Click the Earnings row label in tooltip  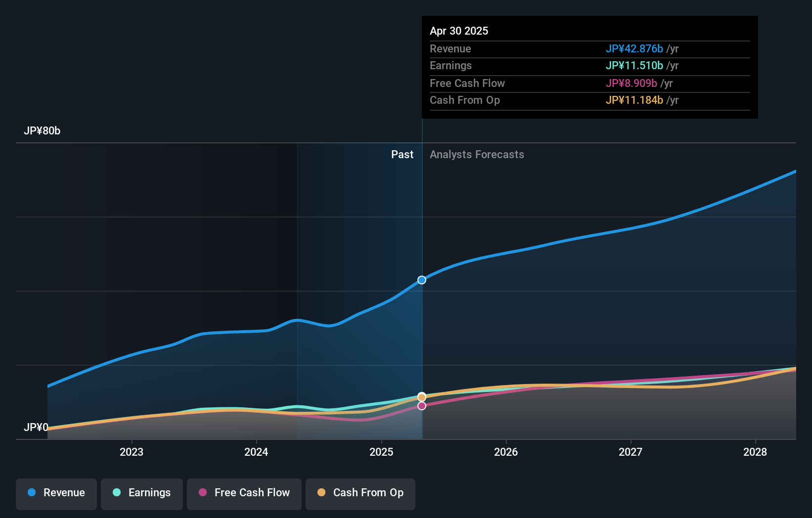[451, 66]
